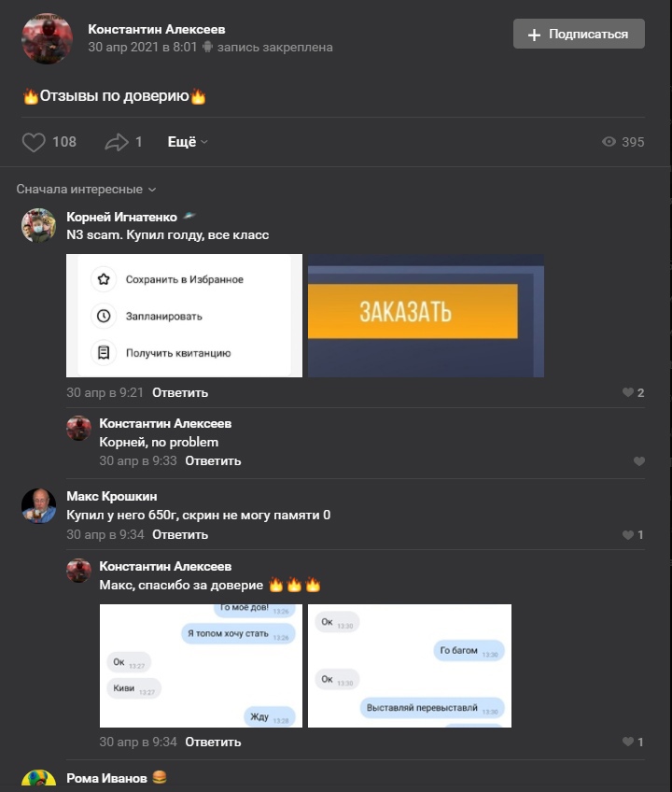The width and height of the screenshot is (672, 792).
Task: Expand the Ещё menu
Action: [x=188, y=142]
